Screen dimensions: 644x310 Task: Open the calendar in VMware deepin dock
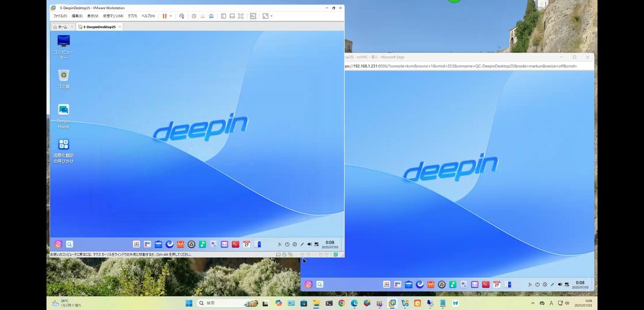(x=246, y=244)
